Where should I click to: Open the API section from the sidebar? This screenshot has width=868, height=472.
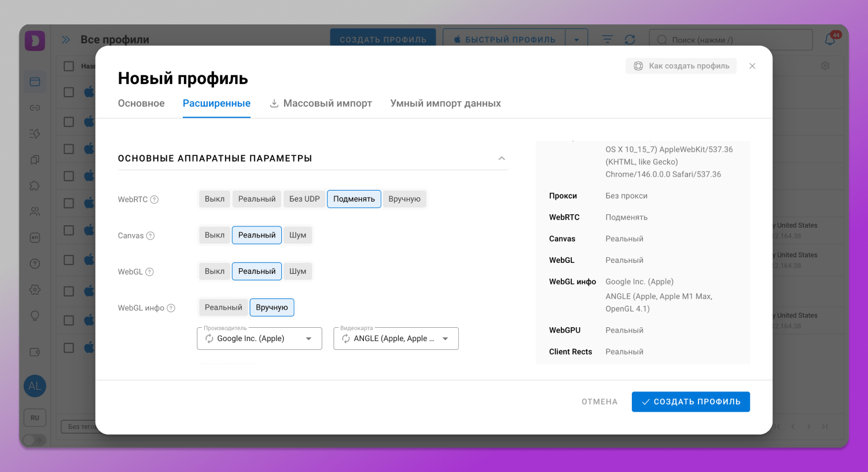coord(35,237)
